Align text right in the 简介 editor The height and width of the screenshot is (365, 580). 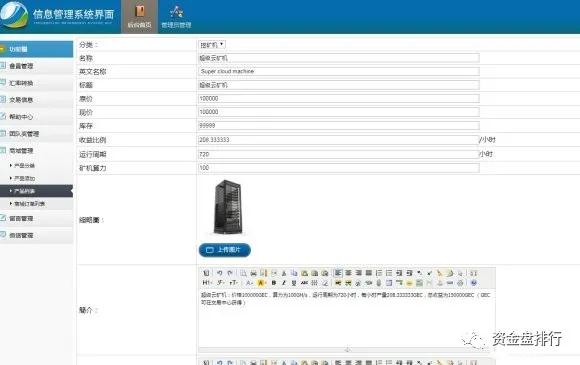[358, 273]
